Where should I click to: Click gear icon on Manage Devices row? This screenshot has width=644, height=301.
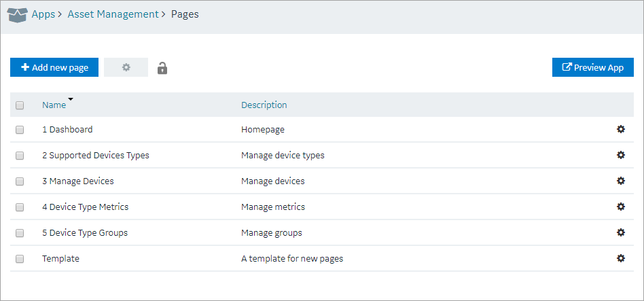click(x=621, y=181)
